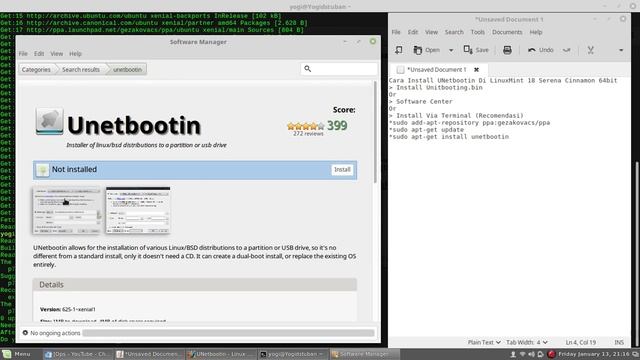The width and height of the screenshot is (640, 360).
Task: Open the volume speaker tray icon
Action: [531, 354]
